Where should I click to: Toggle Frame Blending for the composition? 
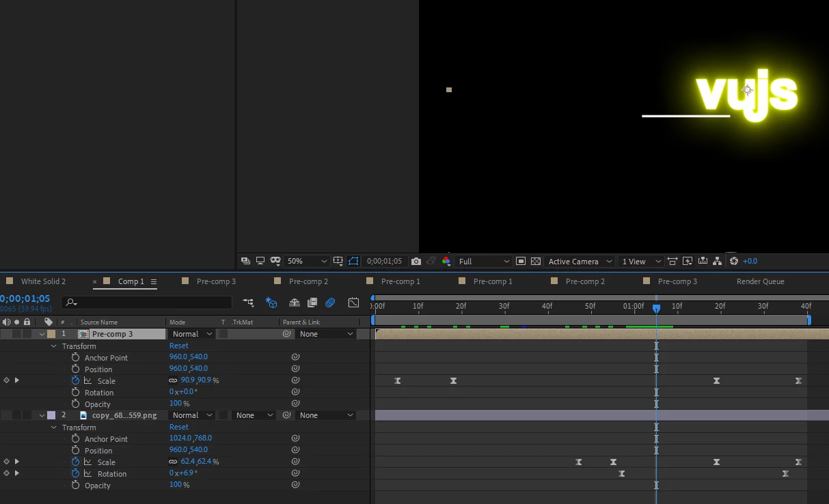point(312,303)
